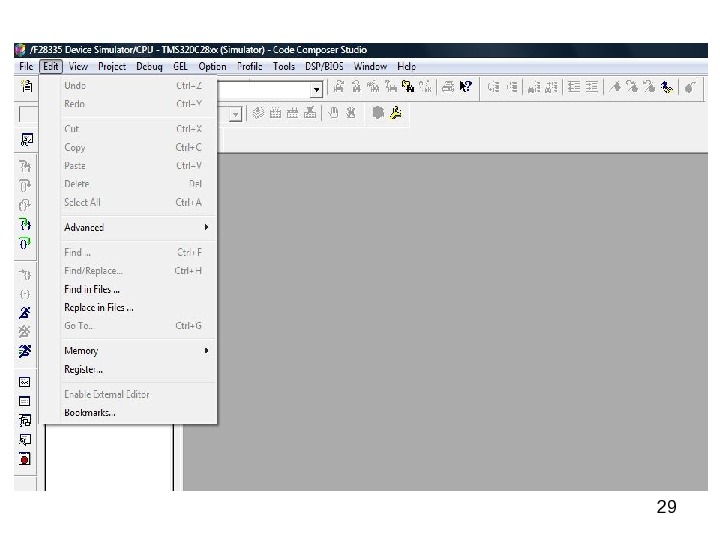
Task: Click the New Source File icon on left toolbar
Action: (27, 86)
